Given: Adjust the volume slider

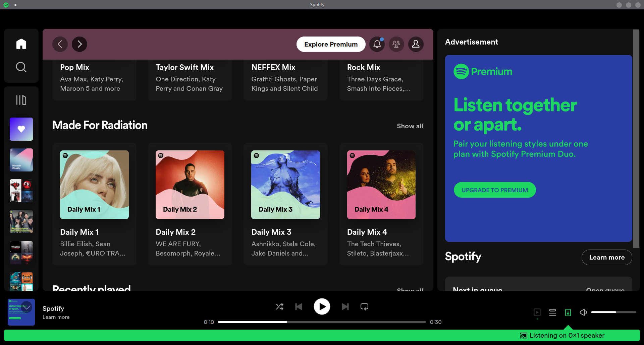Looking at the screenshot, I should 614,312.
